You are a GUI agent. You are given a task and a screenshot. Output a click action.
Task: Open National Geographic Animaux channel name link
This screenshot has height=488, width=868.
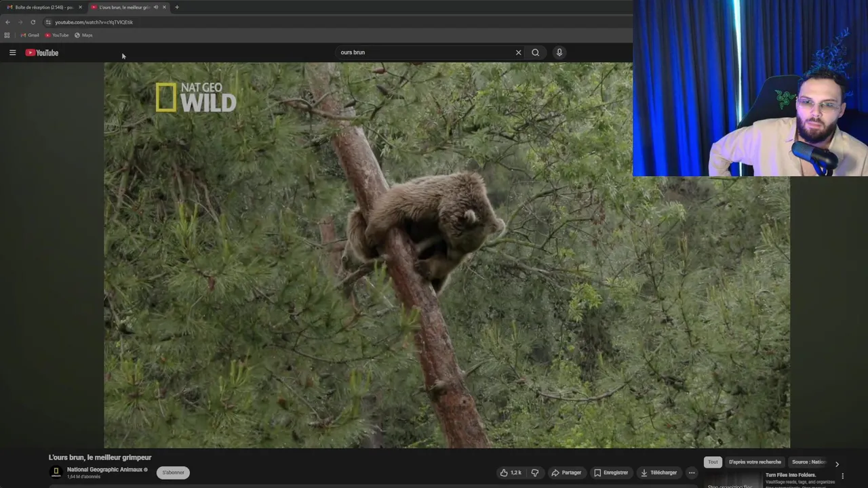(105, 469)
